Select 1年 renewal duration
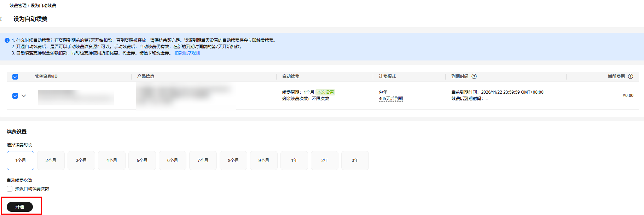 [x=294, y=161]
